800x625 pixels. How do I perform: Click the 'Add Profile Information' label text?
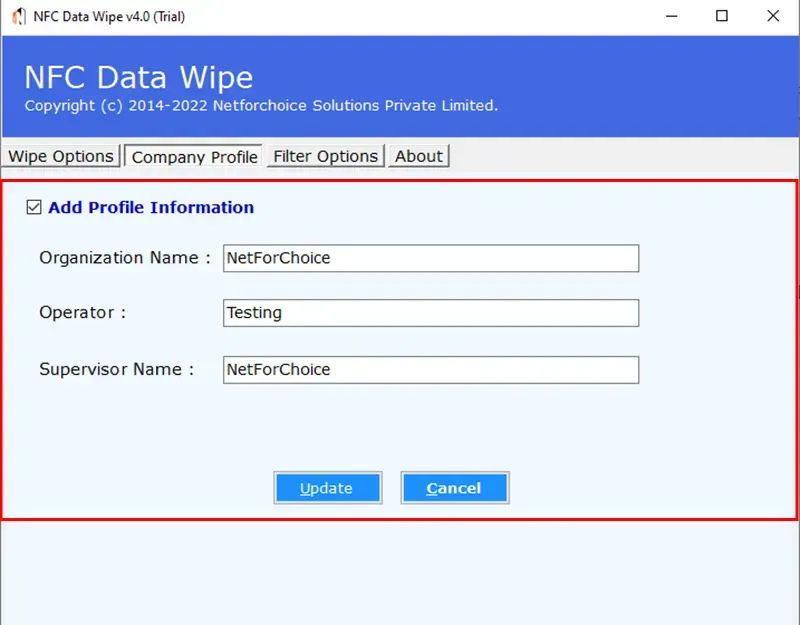(x=151, y=208)
